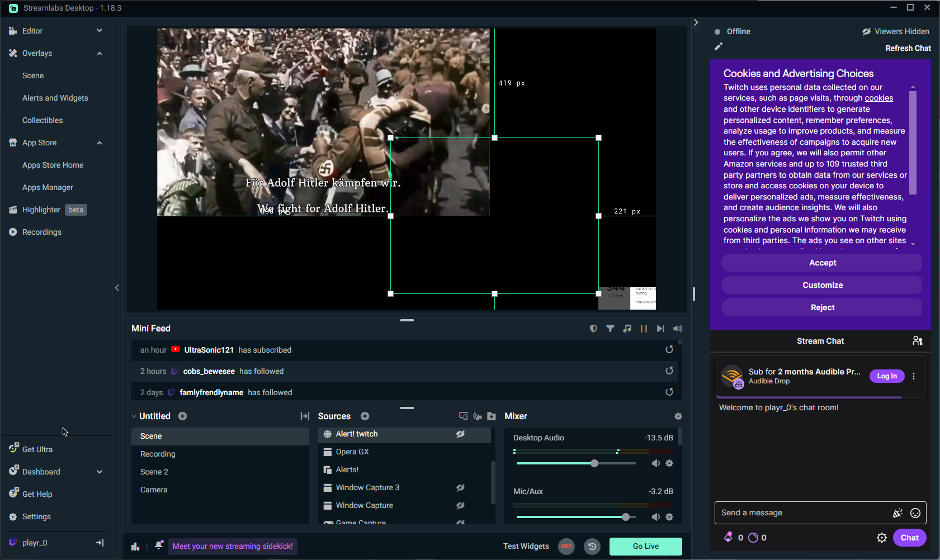Open Apps Store Home

click(53, 165)
